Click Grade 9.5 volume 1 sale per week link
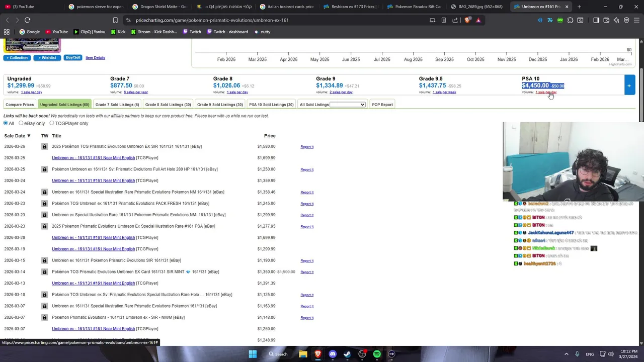Viewport: 644px width, 362px height. (444, 93)
